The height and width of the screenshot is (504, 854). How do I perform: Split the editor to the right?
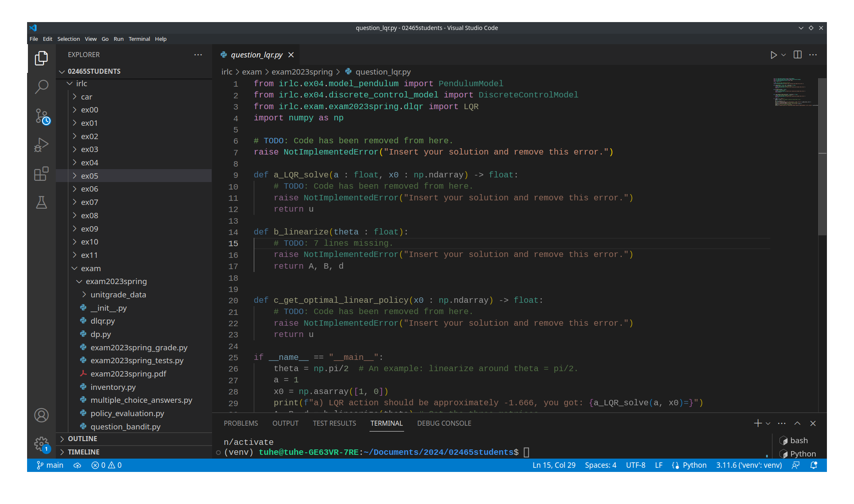(x=798, y=55)
